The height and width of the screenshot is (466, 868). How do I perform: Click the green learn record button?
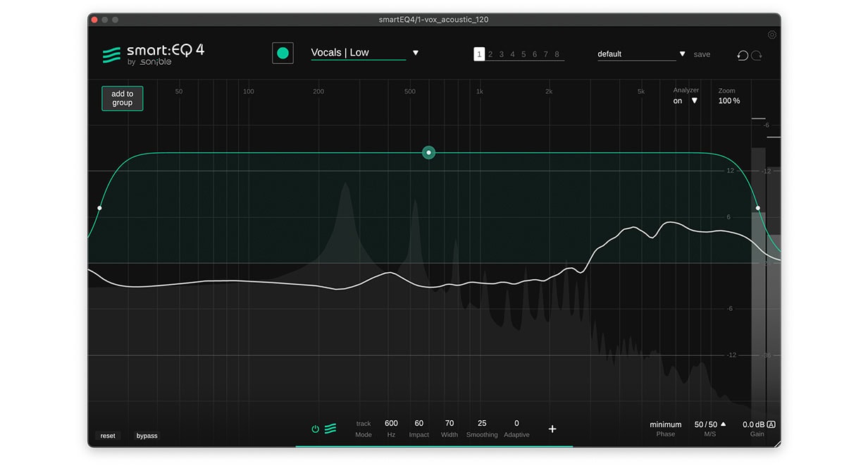tap(283, 53)
